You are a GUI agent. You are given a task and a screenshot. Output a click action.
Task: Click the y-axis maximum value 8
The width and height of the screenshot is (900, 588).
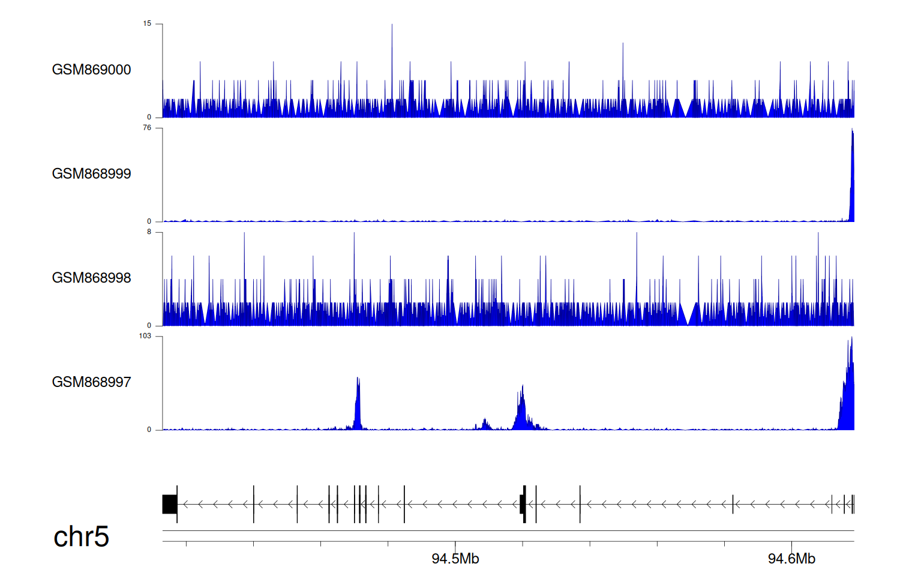tap(149, 232)
